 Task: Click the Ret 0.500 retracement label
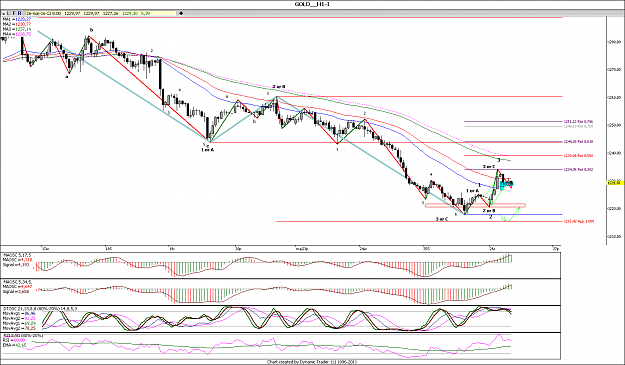578,155
